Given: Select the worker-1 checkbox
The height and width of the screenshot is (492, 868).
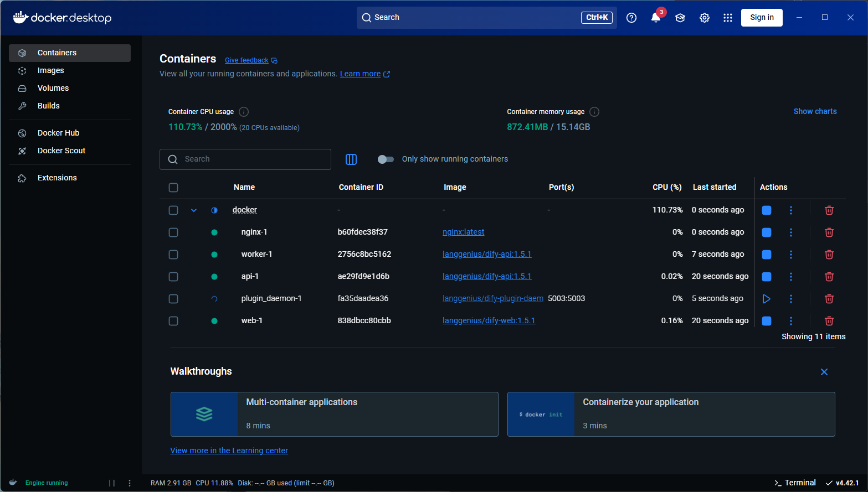Looking at the screenshot, I should (173, 255).
